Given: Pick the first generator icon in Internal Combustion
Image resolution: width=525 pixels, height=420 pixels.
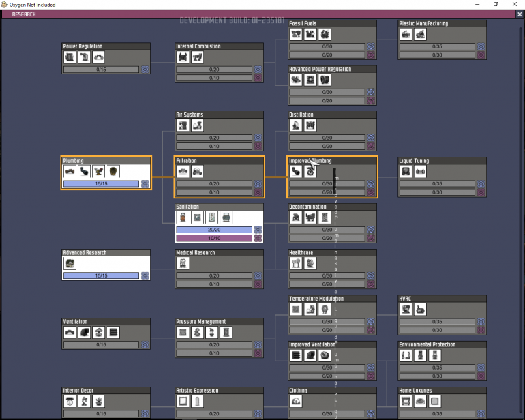Looking at the screenshot, I should (x=183, y=57).
